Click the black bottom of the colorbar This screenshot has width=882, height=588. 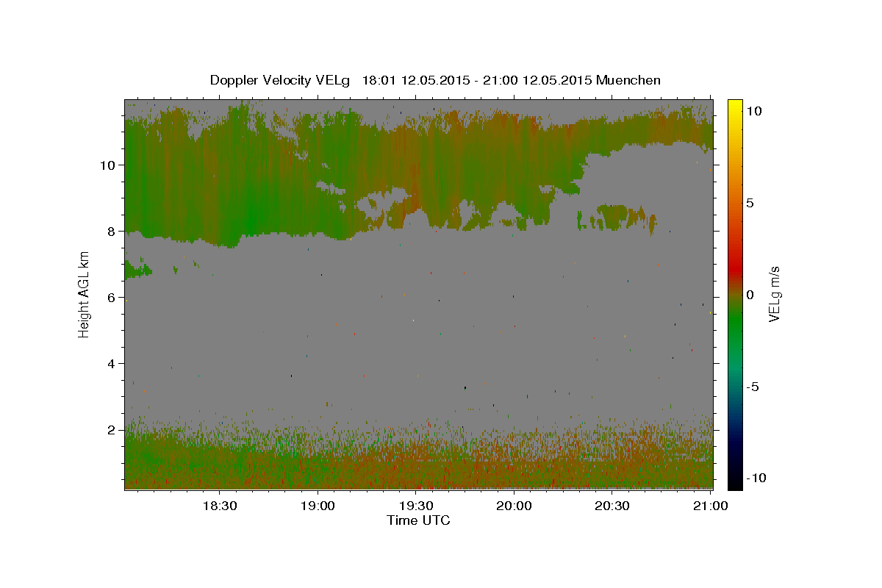tap(734, 482)
